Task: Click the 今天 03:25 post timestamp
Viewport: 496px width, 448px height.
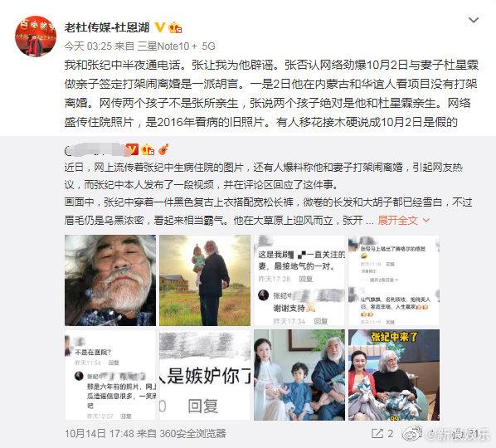Action: (x=88, y=46)
